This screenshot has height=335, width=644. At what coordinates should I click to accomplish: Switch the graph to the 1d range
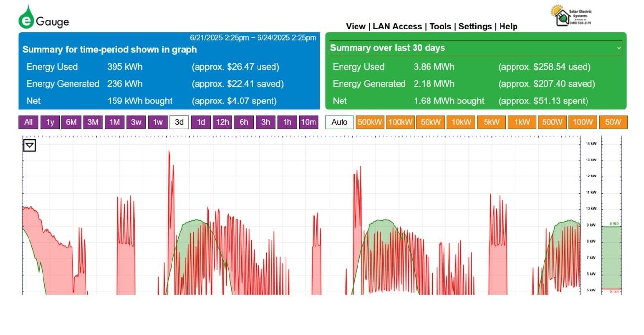coord(201,122)
